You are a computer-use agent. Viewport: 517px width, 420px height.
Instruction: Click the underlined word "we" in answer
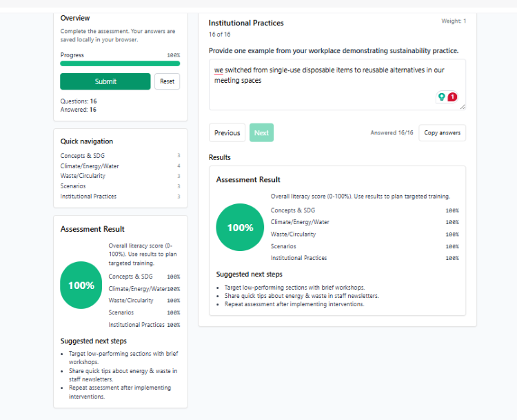pos(219,70)
